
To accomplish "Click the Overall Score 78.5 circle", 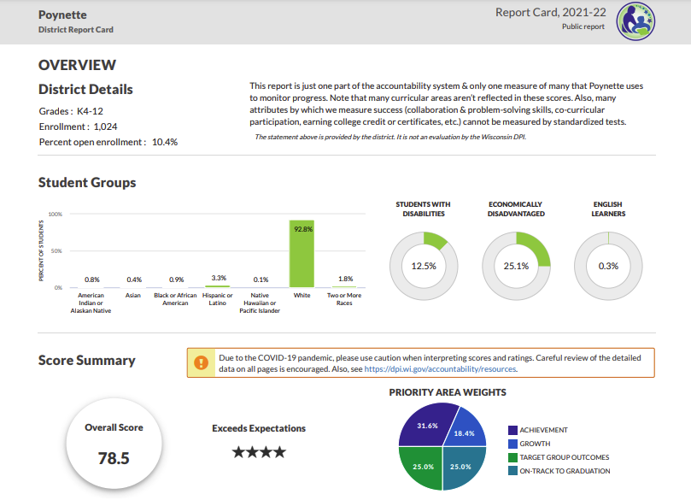I will pos(114,445).
